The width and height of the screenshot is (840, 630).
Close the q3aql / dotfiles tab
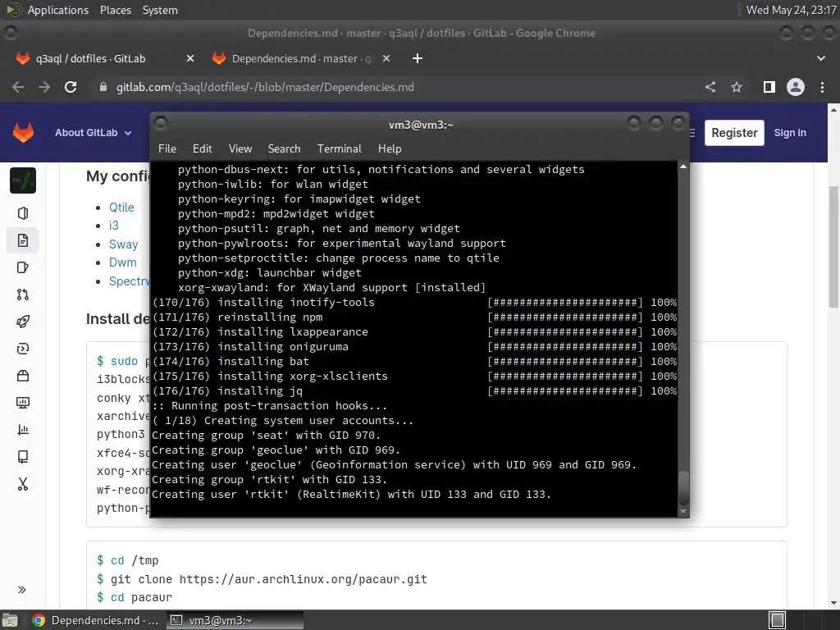coord(190,58)
